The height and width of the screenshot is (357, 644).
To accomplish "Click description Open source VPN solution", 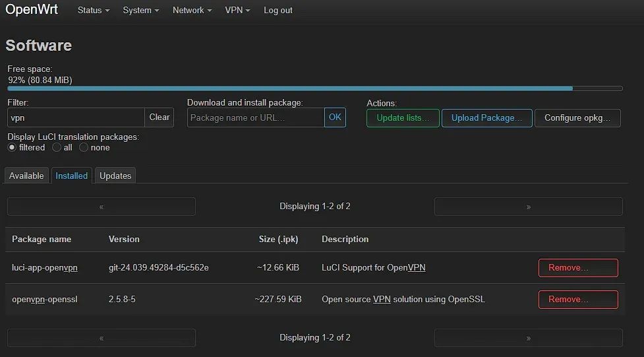I will pos(403,300).
